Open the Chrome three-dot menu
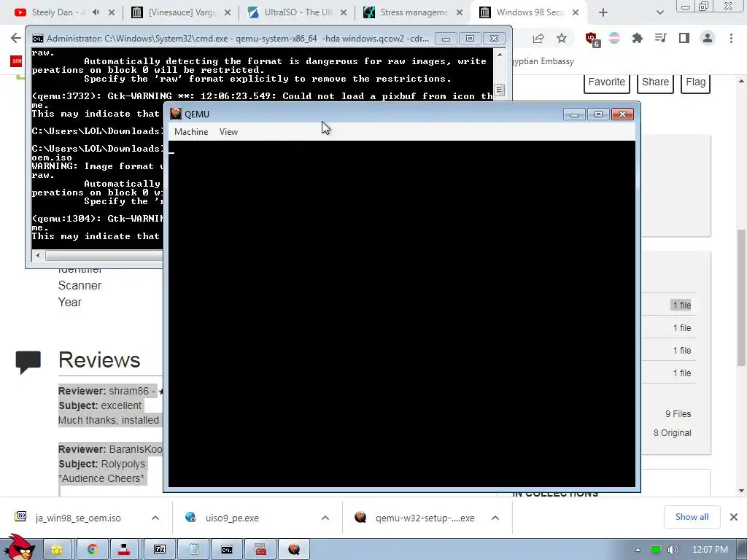This screenshot has width=747, height=560. [x=731, y=38]
